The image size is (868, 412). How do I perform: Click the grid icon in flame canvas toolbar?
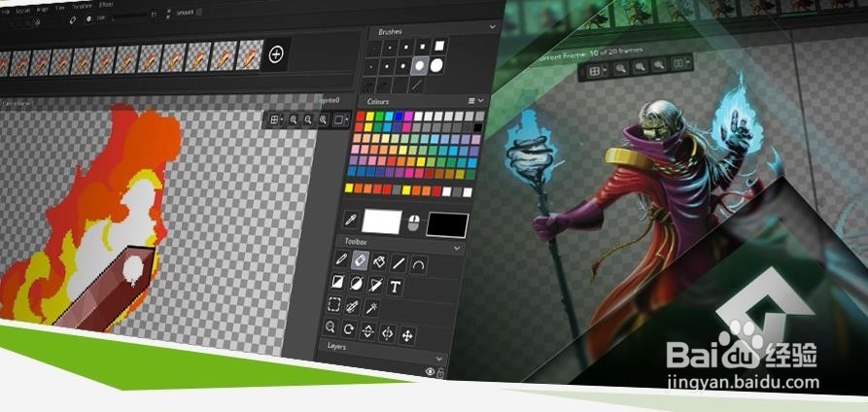(x=273, y=120)
